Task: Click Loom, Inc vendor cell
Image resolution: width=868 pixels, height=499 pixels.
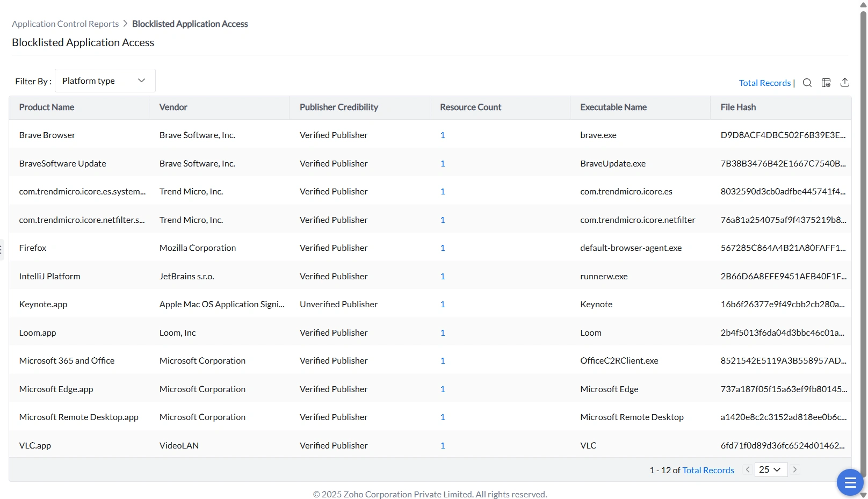Action: pos(177,332)
